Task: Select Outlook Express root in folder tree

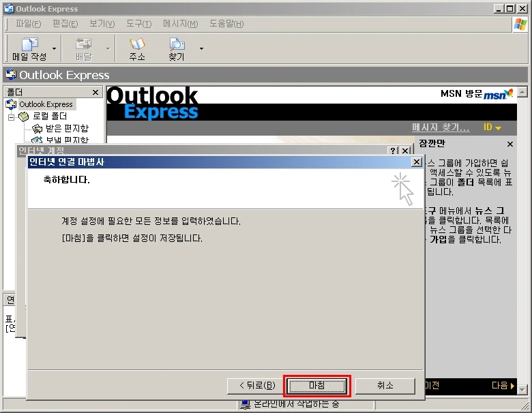Action: click(46, 104)
